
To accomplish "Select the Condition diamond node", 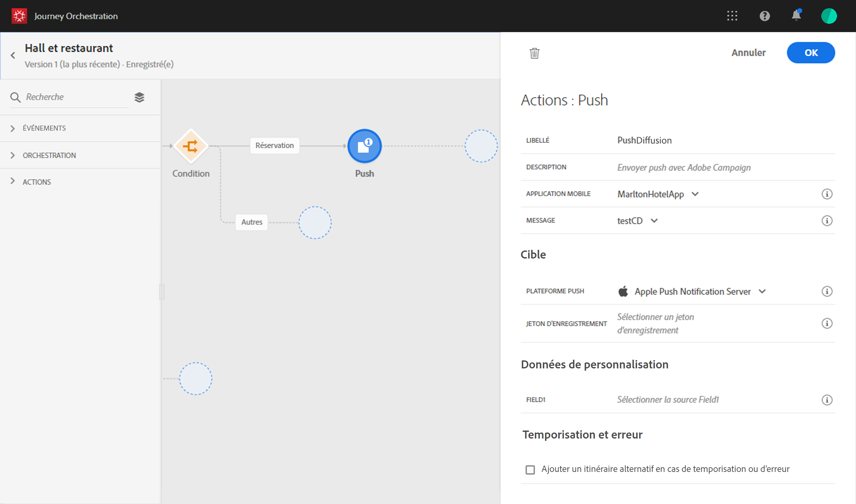I will 190,146.
